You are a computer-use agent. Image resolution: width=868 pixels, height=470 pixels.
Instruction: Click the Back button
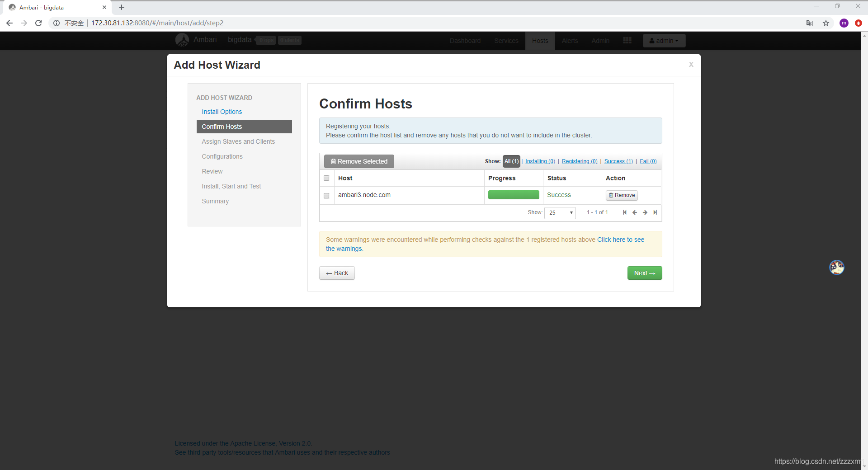pyautogui.click(x=337, y=273)
